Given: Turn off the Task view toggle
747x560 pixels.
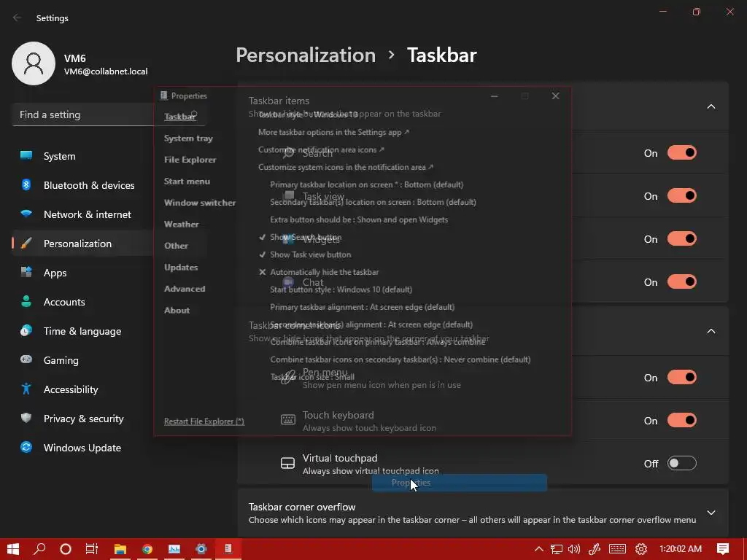Looking at the screenshot, I should pyautogui.click(x=682, y=195).
